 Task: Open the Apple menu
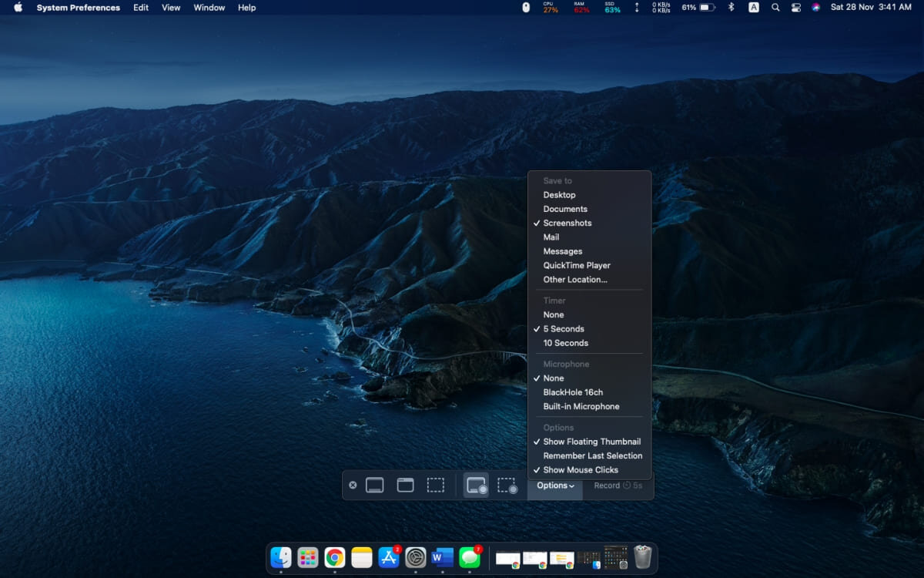[18, 8]
